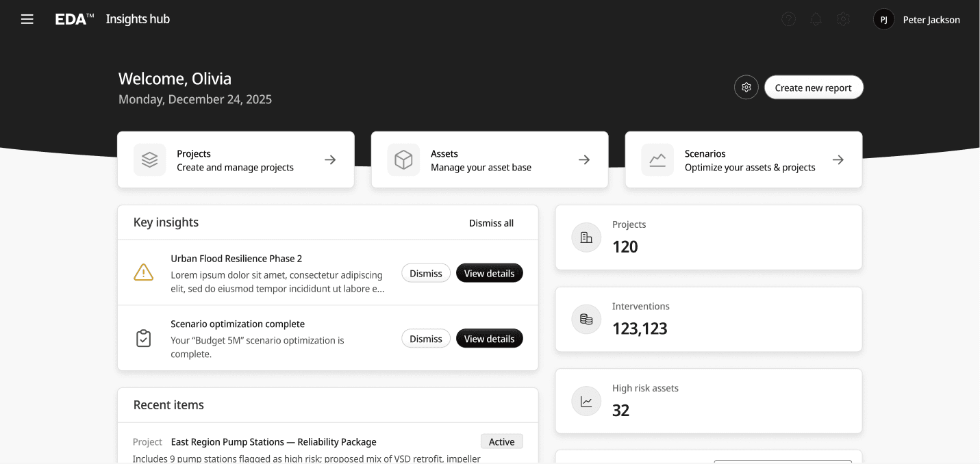980x464 pixels.
Task: Open the notifications bell icon
Action: pos(816,20)
